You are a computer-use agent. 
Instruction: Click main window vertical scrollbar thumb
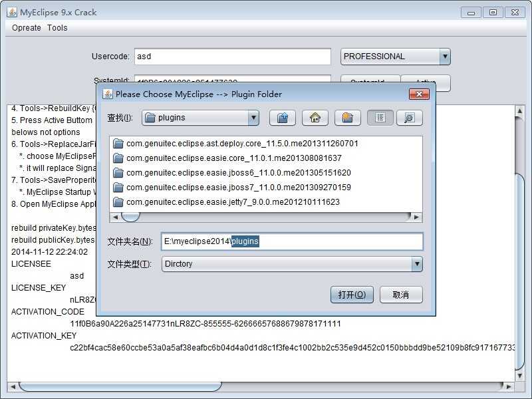coord(520,271)
